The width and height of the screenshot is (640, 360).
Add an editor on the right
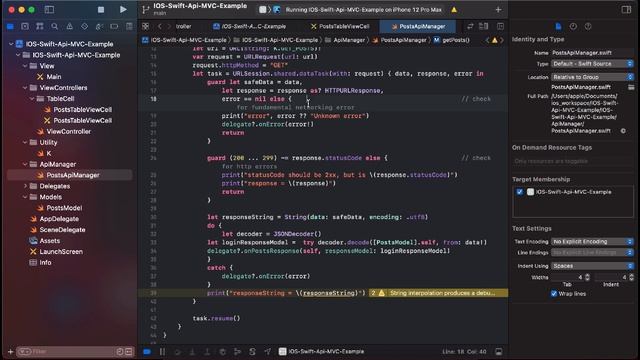(x=500, y=26)
